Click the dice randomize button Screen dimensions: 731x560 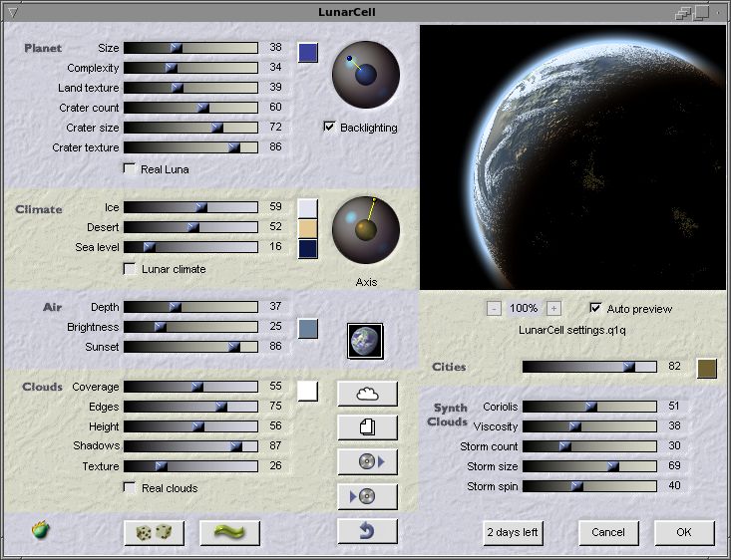tap(155, 532)
